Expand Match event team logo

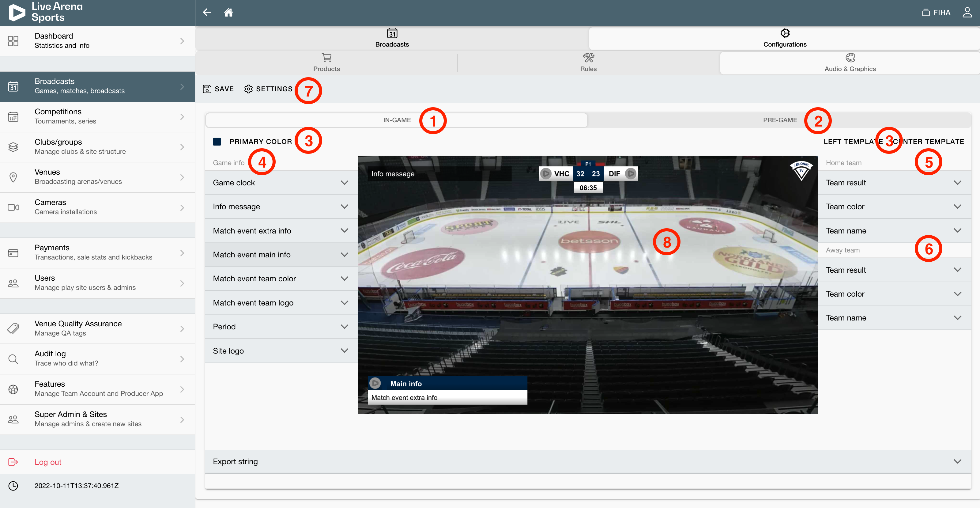point(281,303)
